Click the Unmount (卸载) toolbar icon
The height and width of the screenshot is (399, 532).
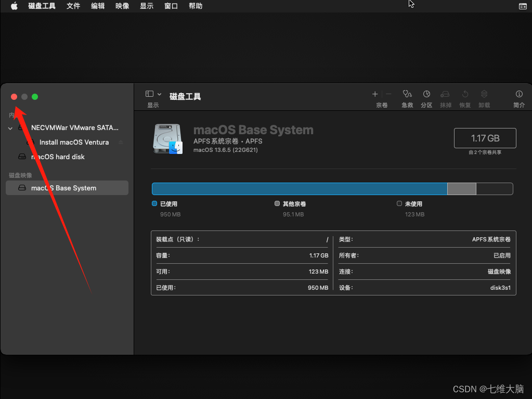tap(484, 94)
